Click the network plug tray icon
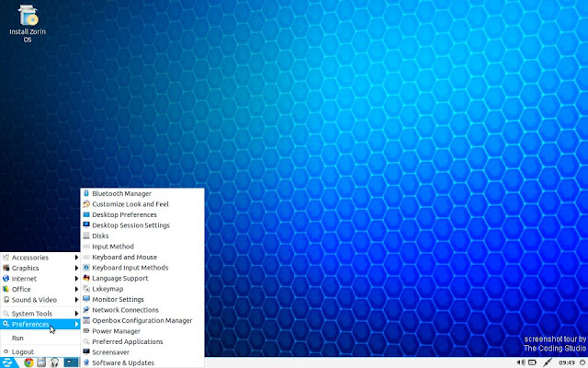 point(548,362)
